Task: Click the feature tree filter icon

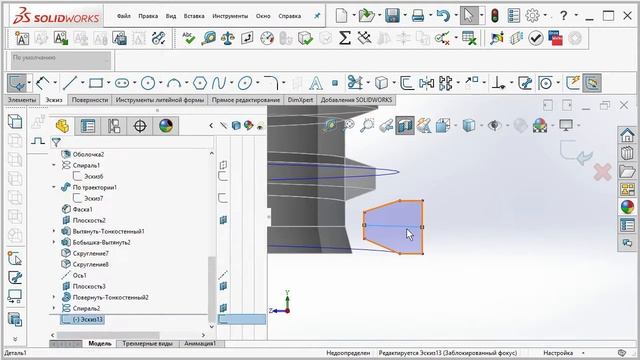Action: (56, 142)
